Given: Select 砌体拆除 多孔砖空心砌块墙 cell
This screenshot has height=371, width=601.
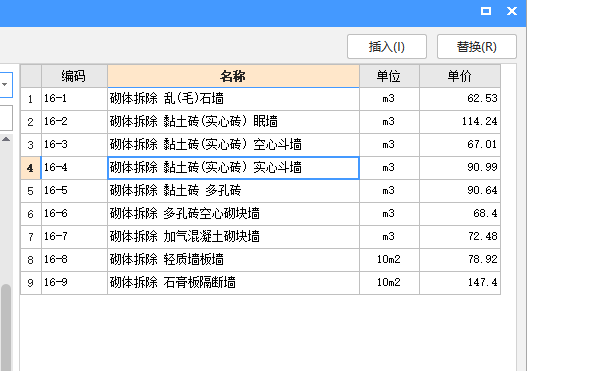Looking at the screenshot, I should [233, 214].
